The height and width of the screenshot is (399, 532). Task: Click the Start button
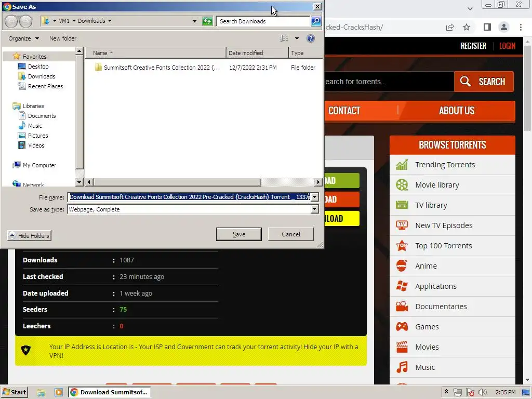click(14, 392)
